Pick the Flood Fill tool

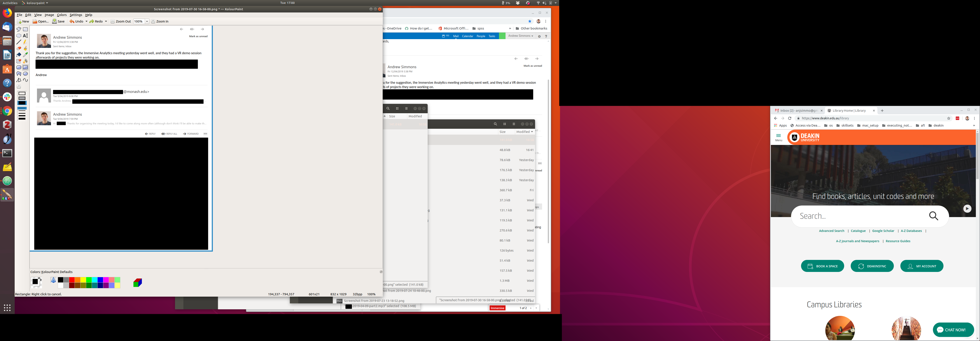click(19, 55)
